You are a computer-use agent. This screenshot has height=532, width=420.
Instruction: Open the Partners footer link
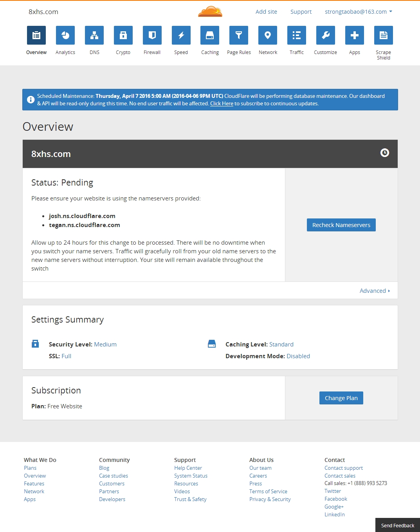(x=109, y=492)
